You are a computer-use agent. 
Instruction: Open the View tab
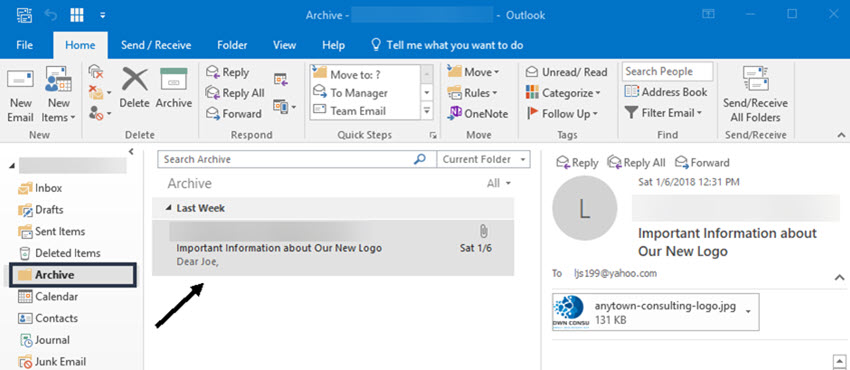(285, 46)
